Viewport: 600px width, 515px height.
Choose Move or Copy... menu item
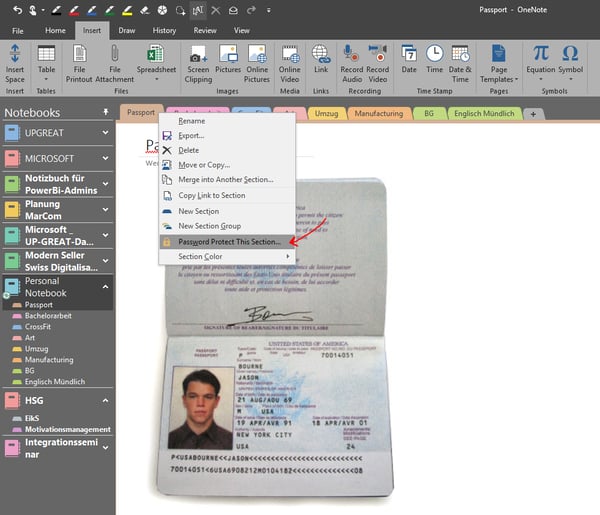tap(227, 165)
